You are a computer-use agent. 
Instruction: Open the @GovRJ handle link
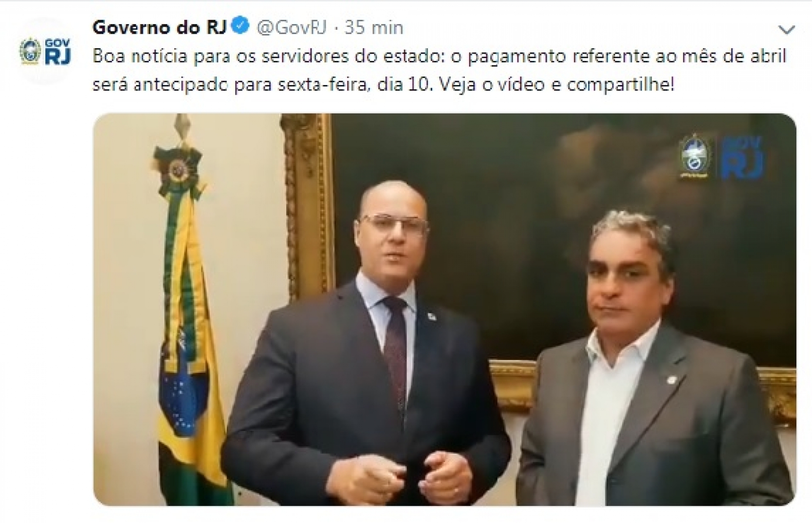point(292,28)
